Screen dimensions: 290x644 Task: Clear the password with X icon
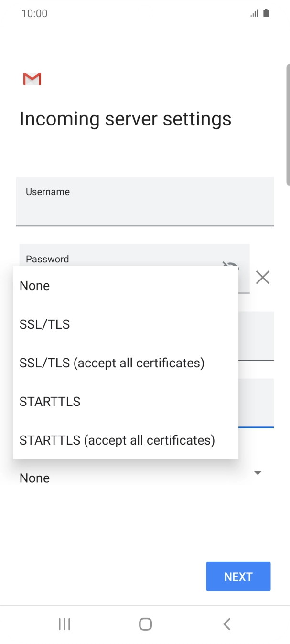click(262, 277)
